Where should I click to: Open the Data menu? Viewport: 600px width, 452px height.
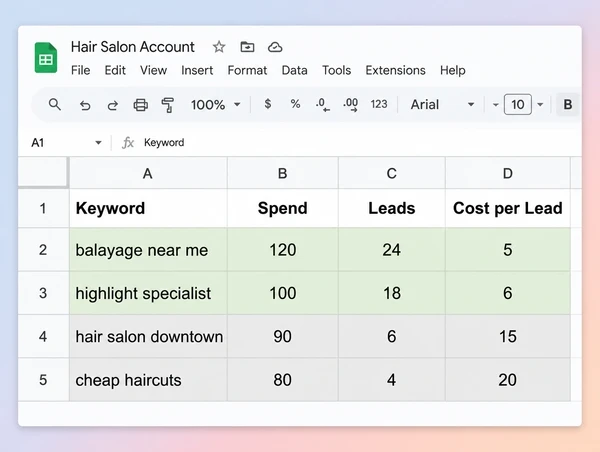(x=294, y=70)
